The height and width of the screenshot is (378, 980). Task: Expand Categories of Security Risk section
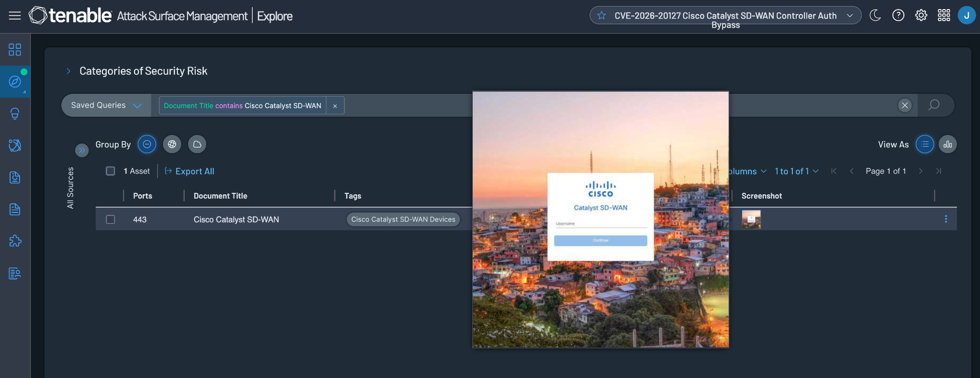(x=68, y=71)
